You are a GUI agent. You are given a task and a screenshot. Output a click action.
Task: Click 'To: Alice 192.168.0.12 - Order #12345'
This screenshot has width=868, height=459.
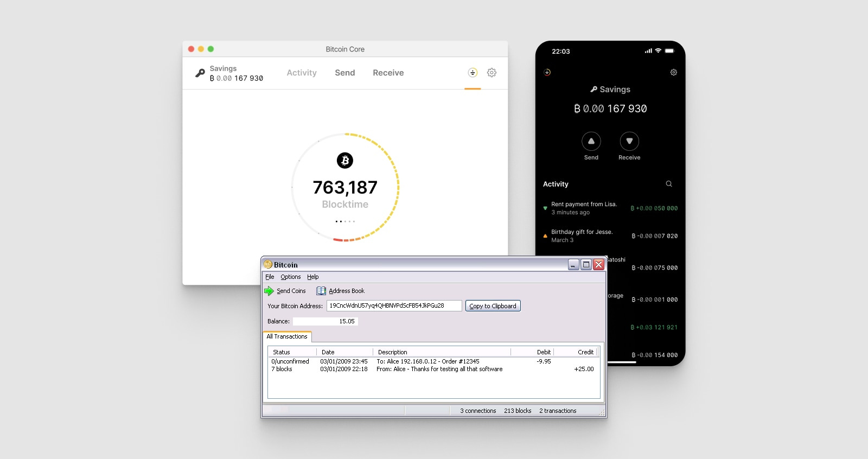click(428, 361)
